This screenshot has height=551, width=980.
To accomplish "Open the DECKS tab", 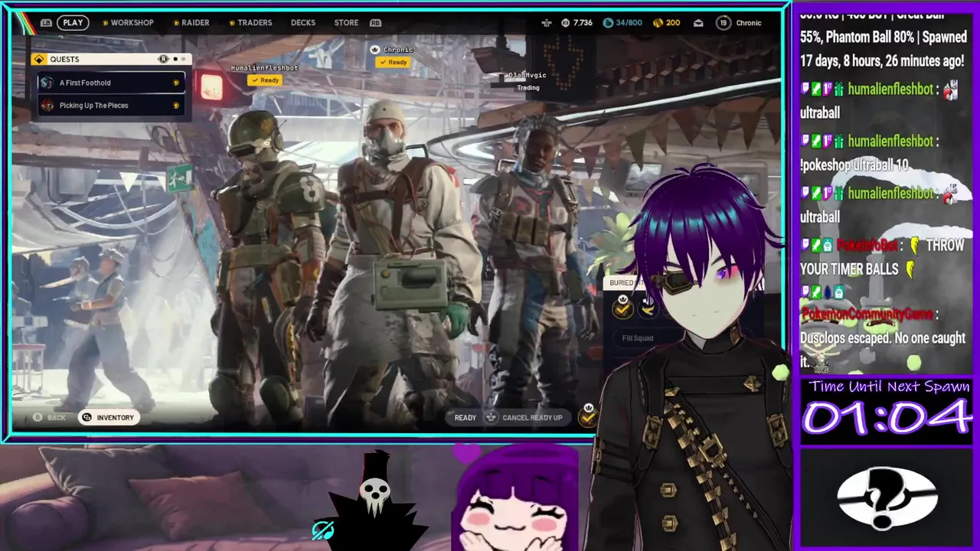I will click(303, 22).
